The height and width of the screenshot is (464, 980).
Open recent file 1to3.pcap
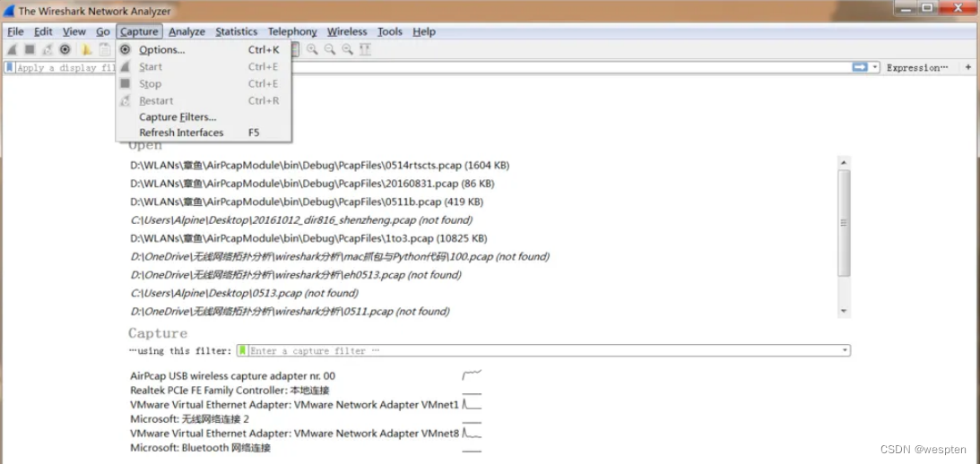coord(308,238)
